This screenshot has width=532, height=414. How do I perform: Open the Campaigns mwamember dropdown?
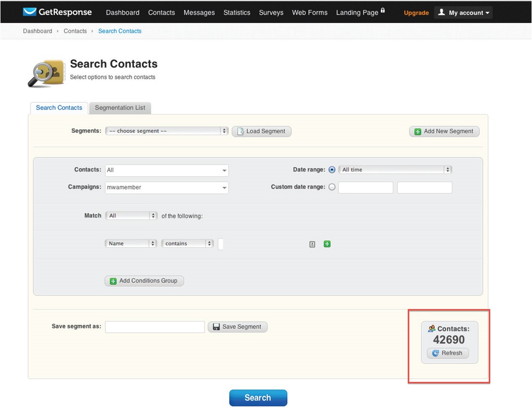[x=167, y=187]
